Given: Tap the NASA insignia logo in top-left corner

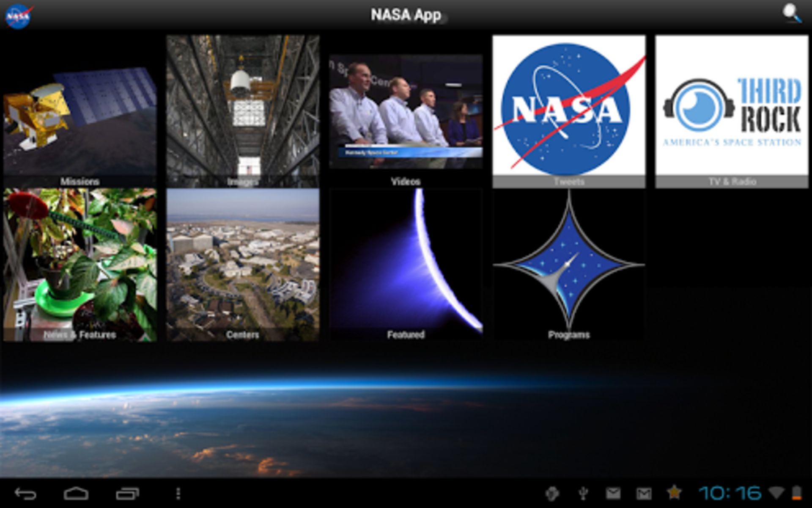Looking at the screenshot, I should click(19, 14).
